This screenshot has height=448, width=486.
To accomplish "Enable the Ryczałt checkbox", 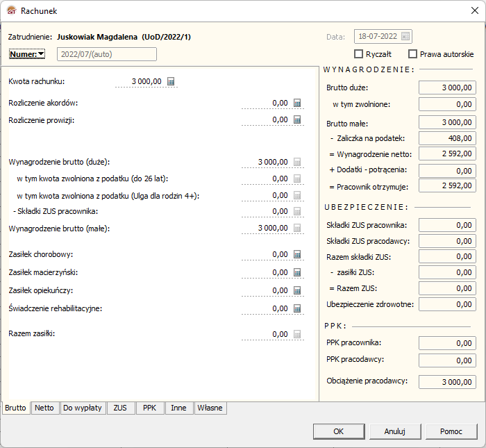I will coord(359,54).
